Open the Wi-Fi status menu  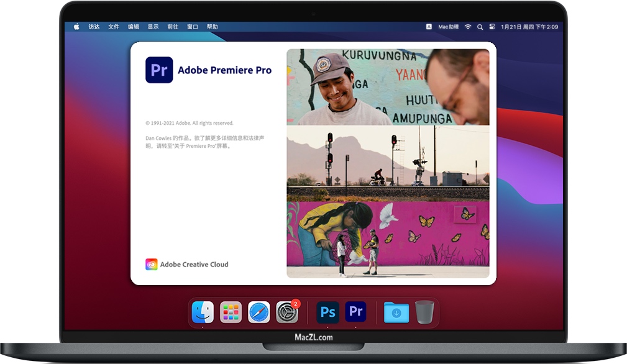[468, 27]
